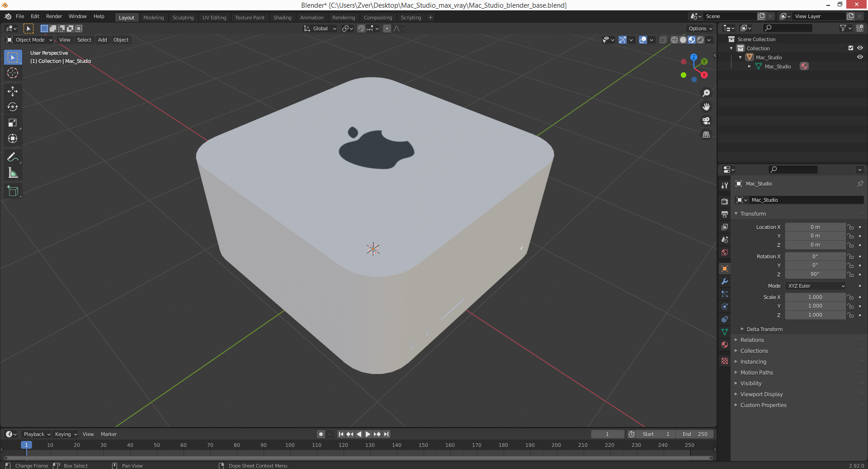Click Rotation Z 90° field

[x=815, y=274]
